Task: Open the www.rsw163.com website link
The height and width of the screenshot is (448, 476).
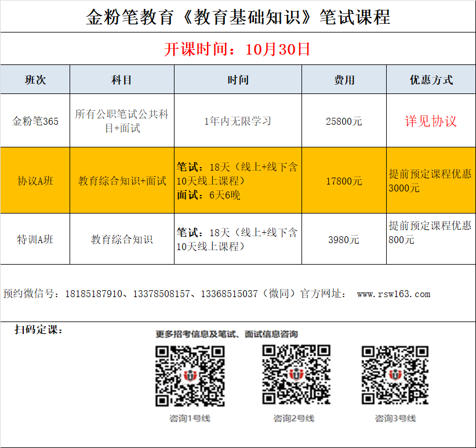Action: (x=394, y=294)
